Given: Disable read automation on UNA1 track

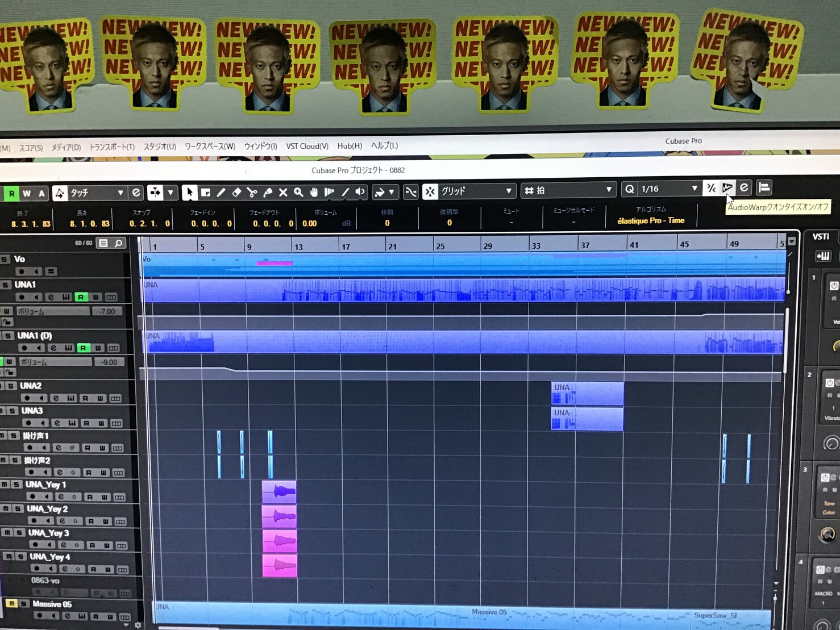Looking at the screenshot, I should (81, 297).
